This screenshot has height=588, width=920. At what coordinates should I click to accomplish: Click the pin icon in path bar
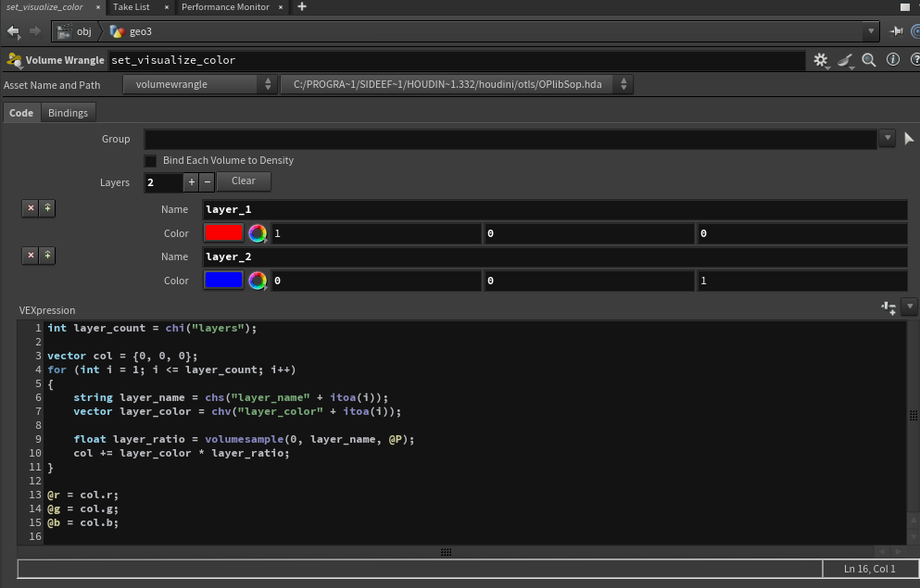[x=896, y=32]
